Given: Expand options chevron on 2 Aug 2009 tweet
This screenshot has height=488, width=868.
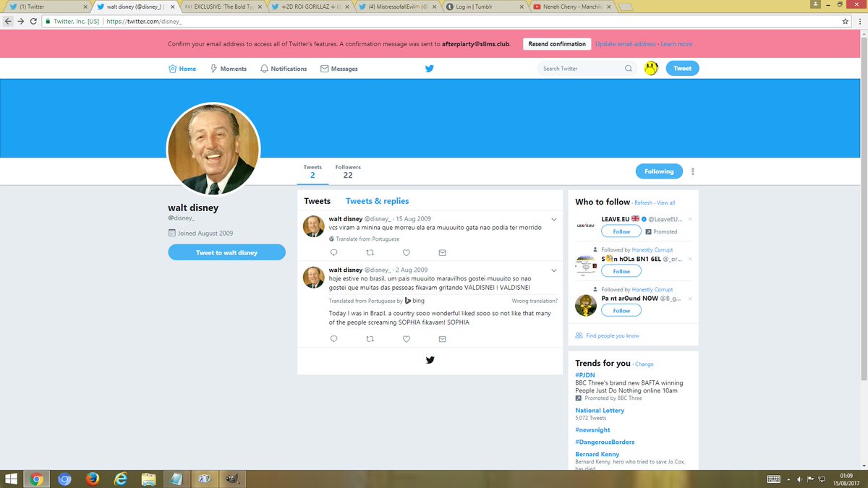Looking at the screenshot, I should (553, 270).
